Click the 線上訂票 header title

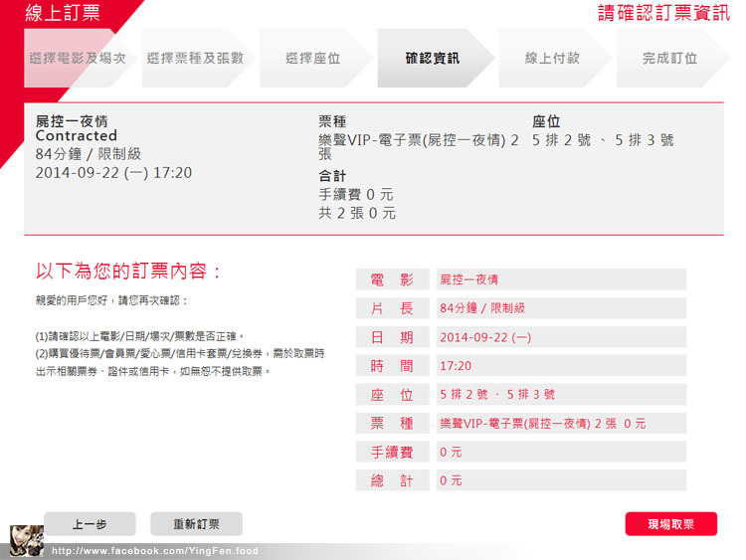click(63, 13)
